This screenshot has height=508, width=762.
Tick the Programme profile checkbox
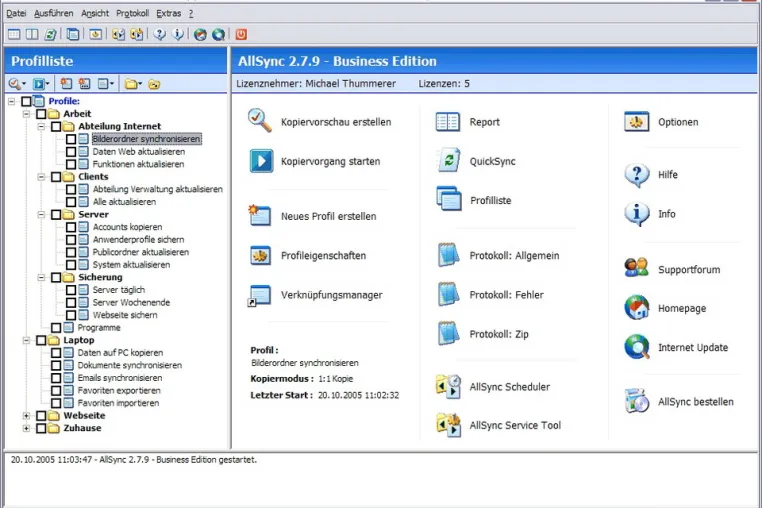point(56,328)
